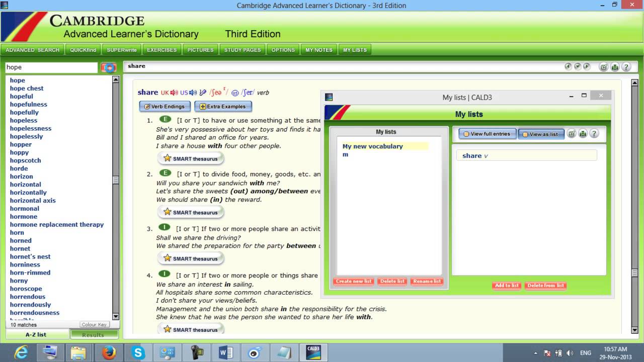Select hopscotch in the word list
The image size is (644, 362).
click(26, 160)
